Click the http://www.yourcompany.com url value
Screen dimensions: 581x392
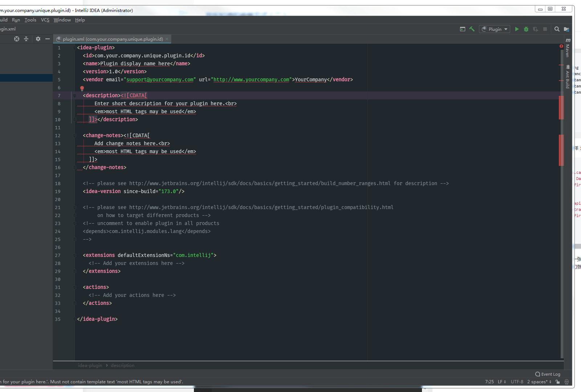[x=251, y=79]
